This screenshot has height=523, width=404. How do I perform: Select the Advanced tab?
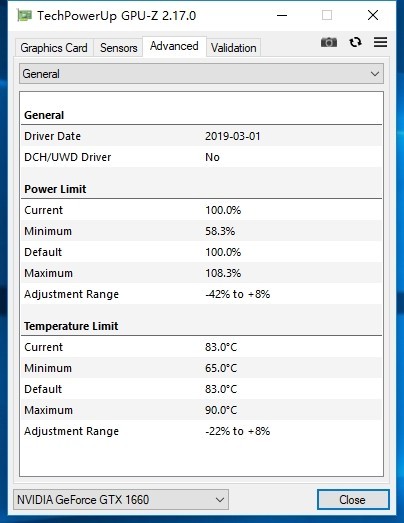click(174, 46)
